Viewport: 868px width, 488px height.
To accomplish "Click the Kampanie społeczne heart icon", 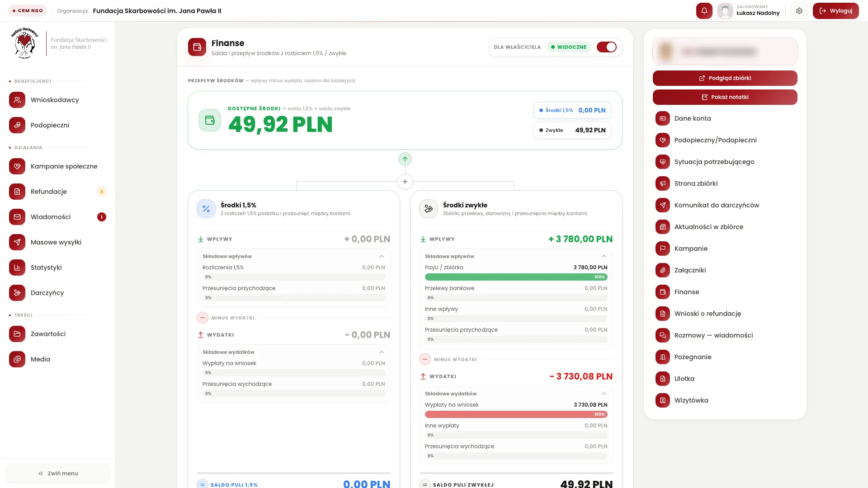I will pos(17,166).
